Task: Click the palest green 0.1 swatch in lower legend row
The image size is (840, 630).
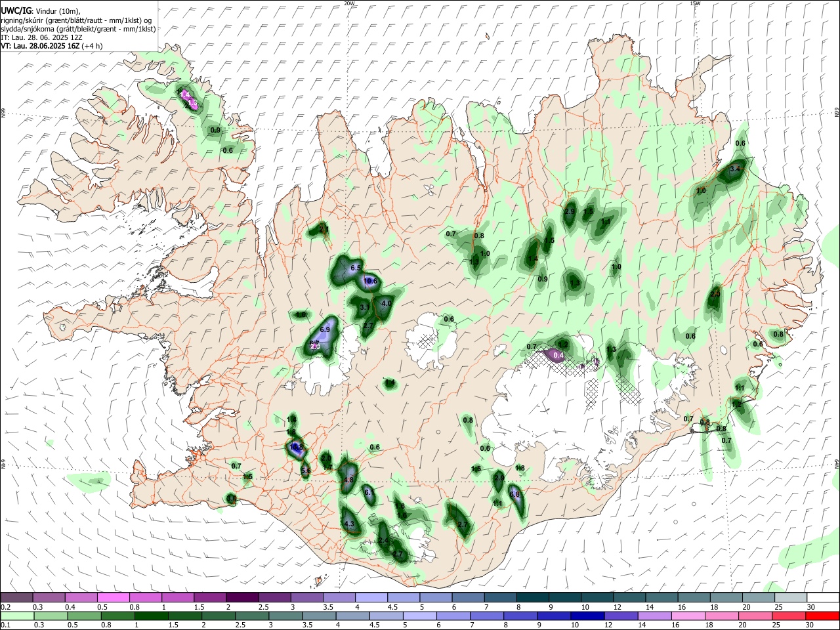Action: coord(16,616)
